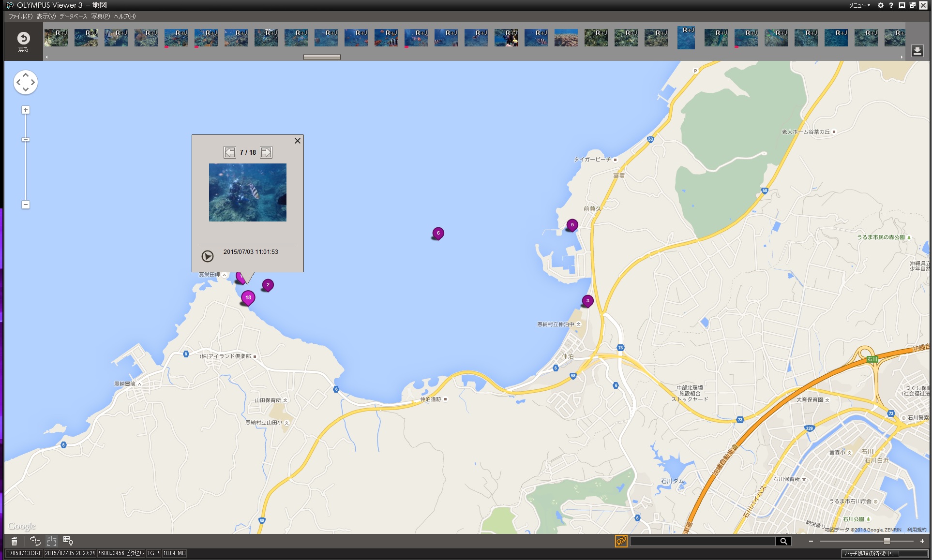Click the map zoom-in plus button
The height and width of the screenshot is (560, 932).
tap(26, 110)
